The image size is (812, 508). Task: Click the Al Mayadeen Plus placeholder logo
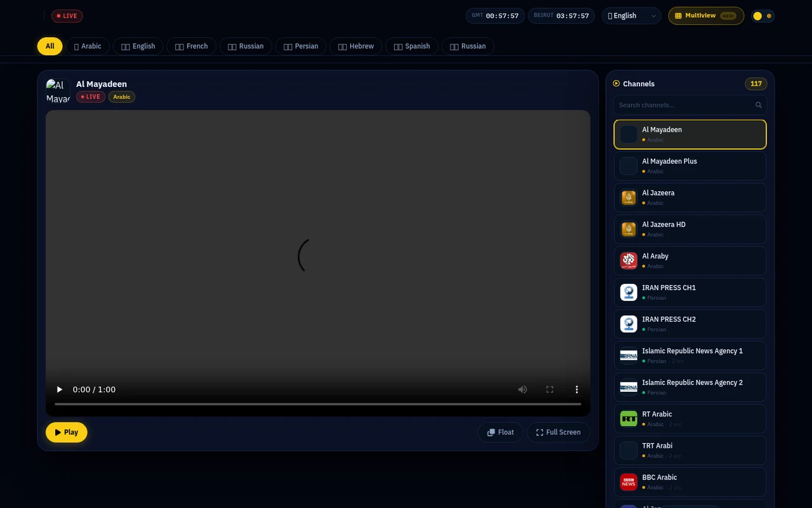click(x=629, y=166)
